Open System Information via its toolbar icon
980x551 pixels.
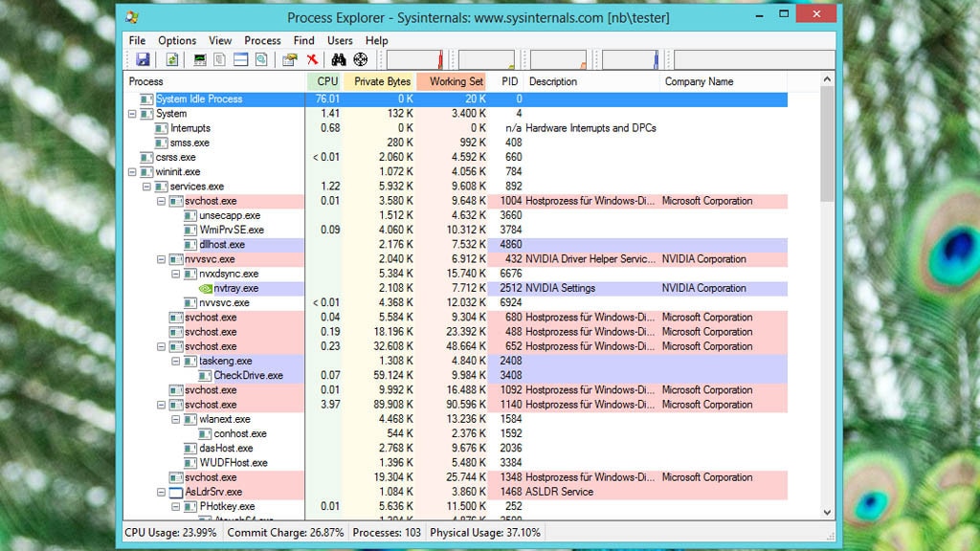(x=199, y=59)
